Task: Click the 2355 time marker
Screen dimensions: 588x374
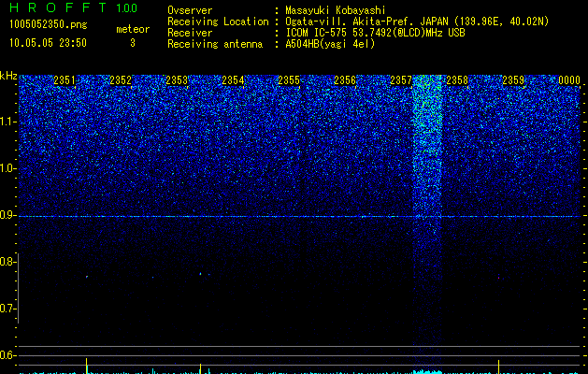Action: click(289, 80)
